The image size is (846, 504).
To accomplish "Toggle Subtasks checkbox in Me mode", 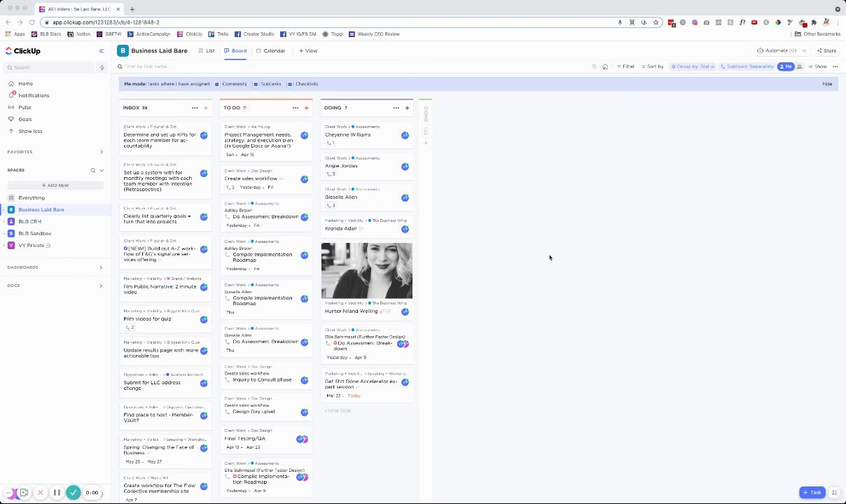I will [x=256, y=84].
